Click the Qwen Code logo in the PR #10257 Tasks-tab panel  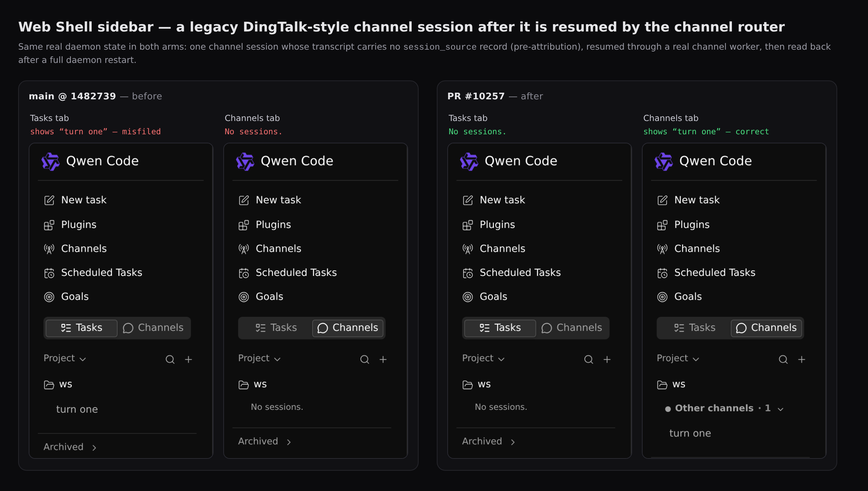pyautogui.click(x=469, y=161)
